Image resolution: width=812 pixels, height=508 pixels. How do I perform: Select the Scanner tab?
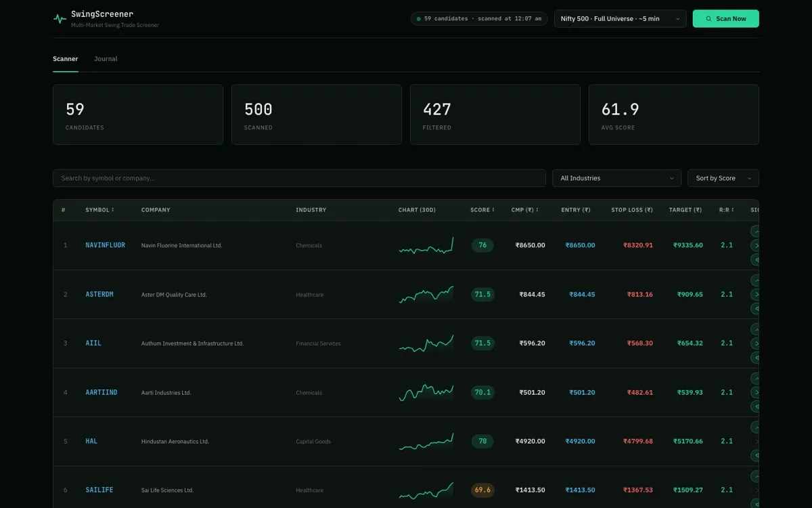[x=66, y=59]
